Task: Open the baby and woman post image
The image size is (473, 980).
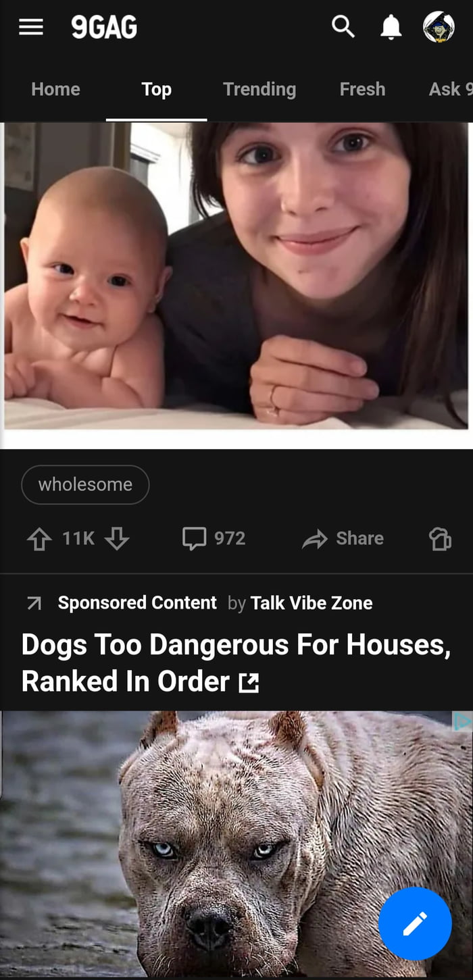Action: tap(236, 285)
